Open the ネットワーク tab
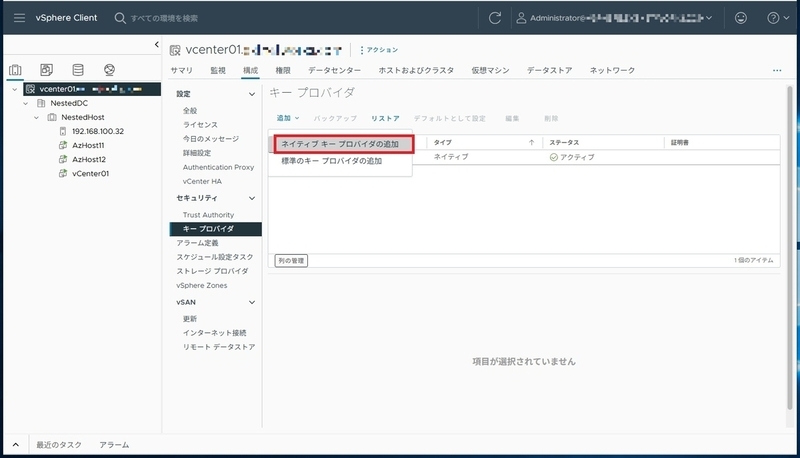 612,70
